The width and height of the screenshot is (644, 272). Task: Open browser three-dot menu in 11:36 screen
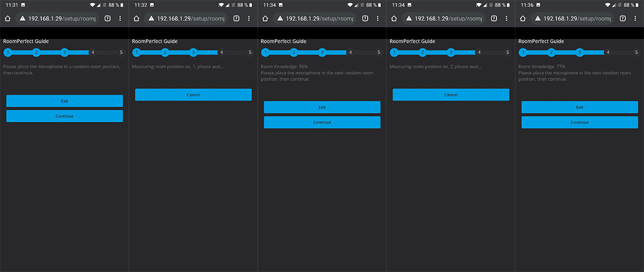pos(635,18)
